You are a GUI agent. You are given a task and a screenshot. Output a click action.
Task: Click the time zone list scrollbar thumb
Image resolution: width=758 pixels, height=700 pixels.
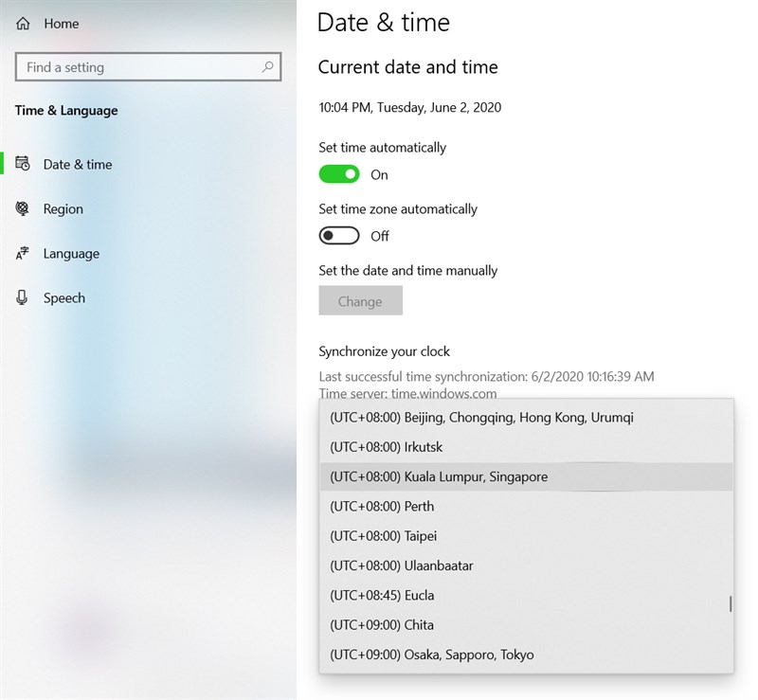pos(730,603)
